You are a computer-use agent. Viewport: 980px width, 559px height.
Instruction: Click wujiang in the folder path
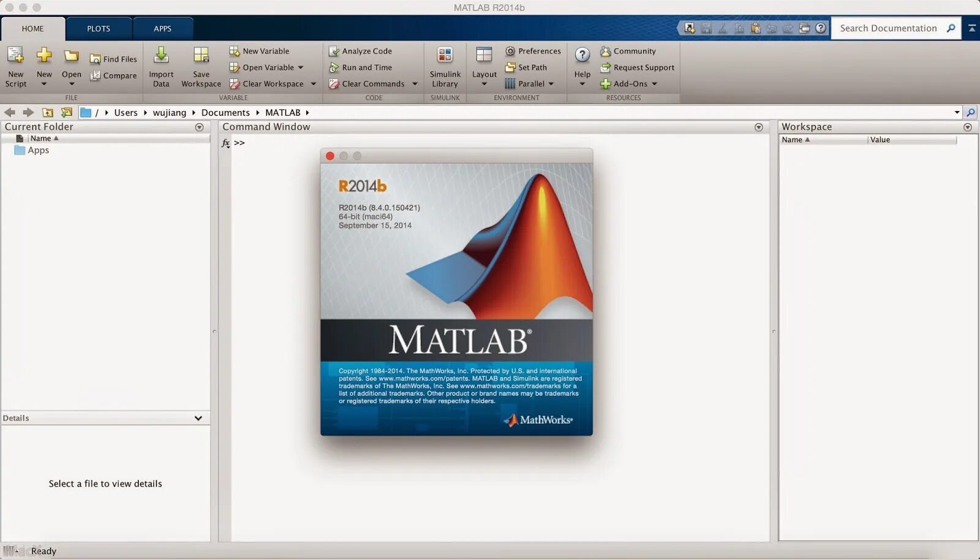tap(170, 112)
